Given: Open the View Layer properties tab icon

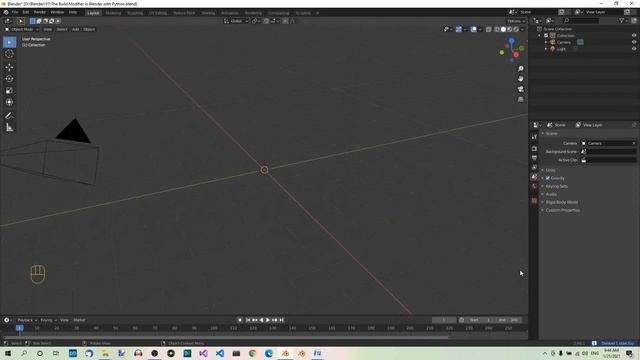Looking at the screenshot, I should [534, 167].
